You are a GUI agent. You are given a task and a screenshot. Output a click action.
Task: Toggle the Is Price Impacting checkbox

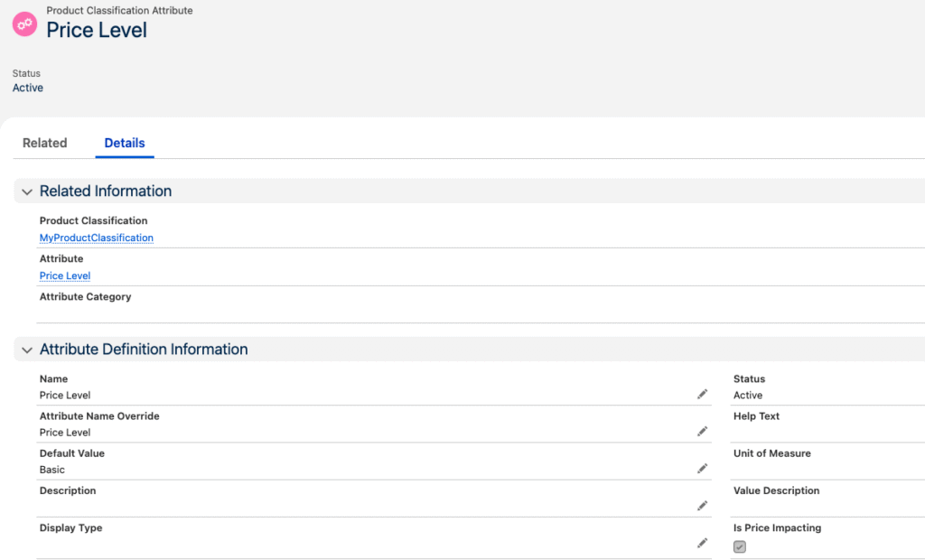pos(740,546)
